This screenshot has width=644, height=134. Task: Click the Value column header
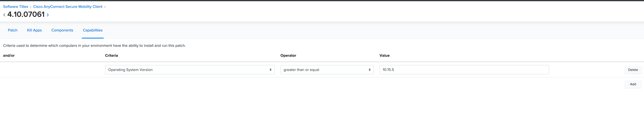[385, 56]
